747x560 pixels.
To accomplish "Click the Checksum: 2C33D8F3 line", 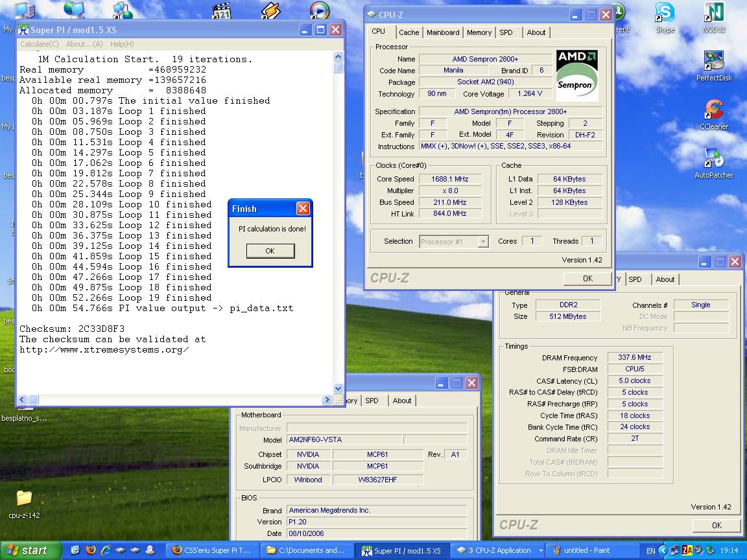I will click(72, 329).
